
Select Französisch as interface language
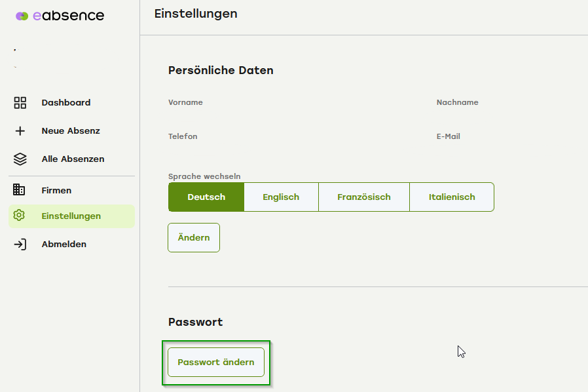tap(363, 197)
